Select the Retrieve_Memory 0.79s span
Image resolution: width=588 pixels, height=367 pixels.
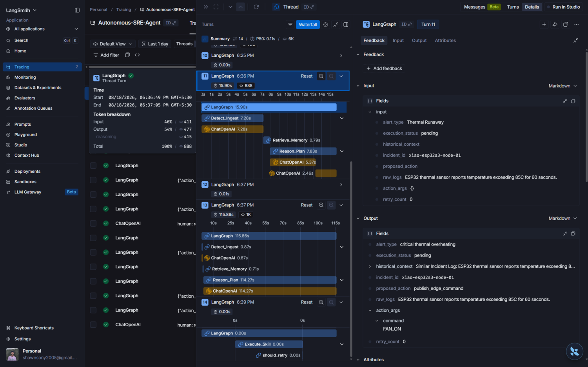tap(292, 140)
